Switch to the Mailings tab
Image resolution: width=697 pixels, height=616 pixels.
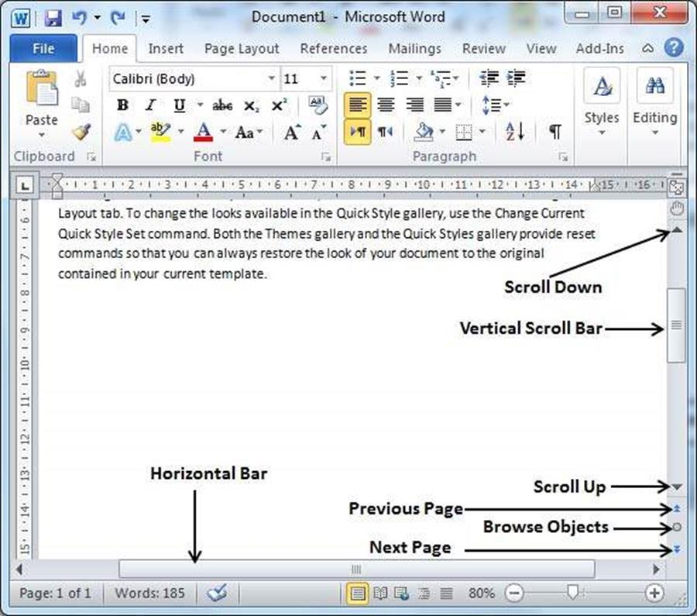tap(415, 48)
